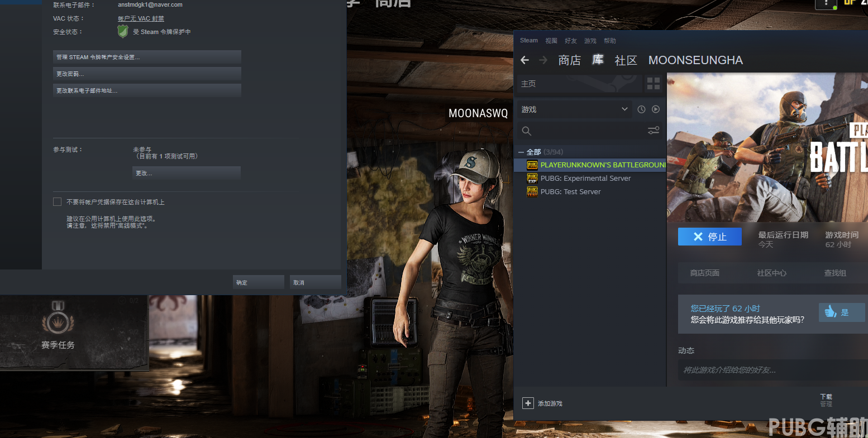
Task: Click the Steam Guard shield icon
Action: pyautogui.click(x=123, y=31)
